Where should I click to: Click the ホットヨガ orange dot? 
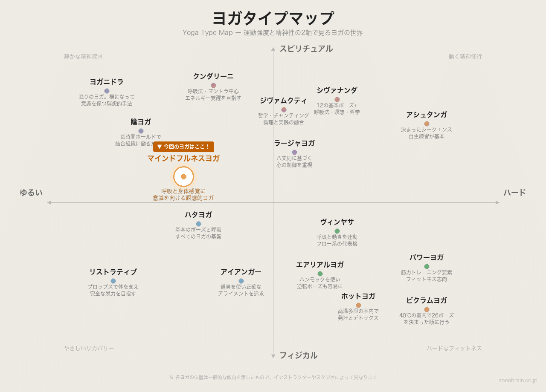[358, 305]
